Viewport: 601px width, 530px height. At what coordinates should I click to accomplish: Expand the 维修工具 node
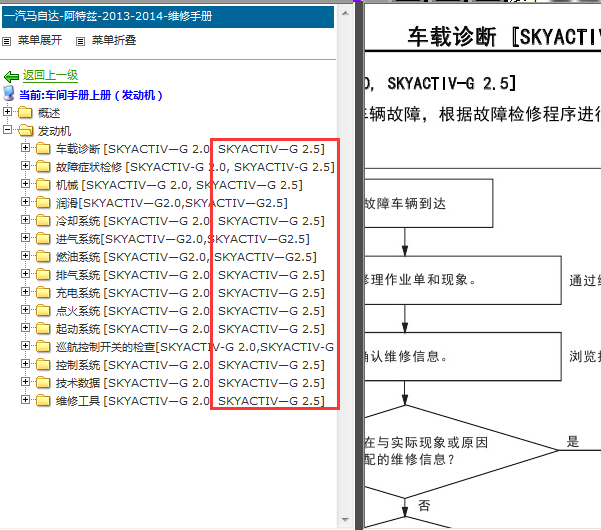pos(25,400)
